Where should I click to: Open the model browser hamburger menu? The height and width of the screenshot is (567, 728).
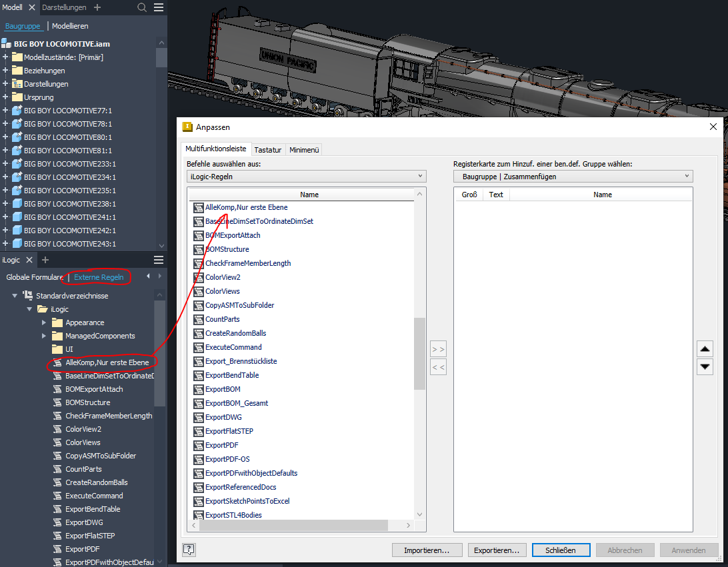159,7
